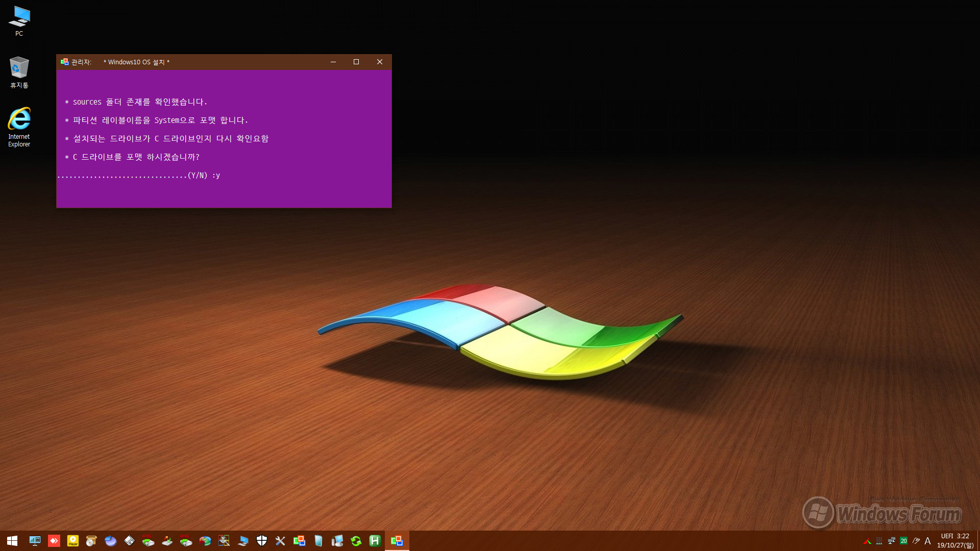Click the '설치되는 드라이브가 C 드라이브인지' line
Screen dimensions: 980x551
click(142, 139)
